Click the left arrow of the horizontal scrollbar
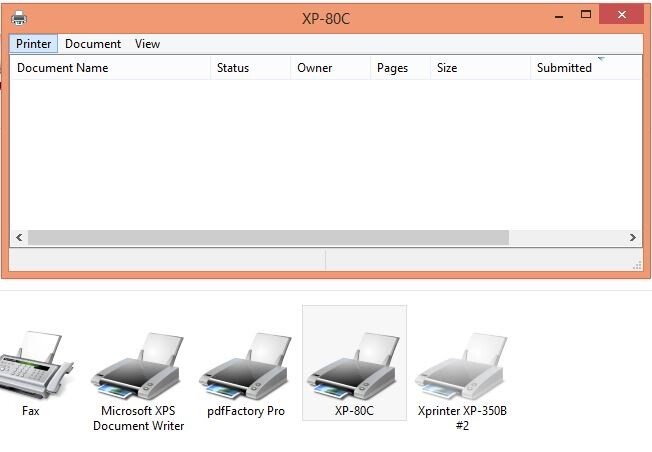The image size is (652, 452). [19, 237]
